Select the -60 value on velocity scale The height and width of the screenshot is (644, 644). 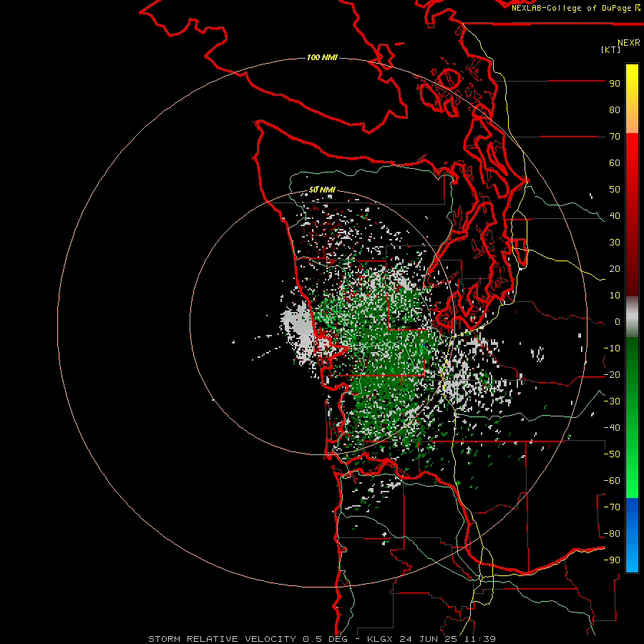tap(612, 481)
